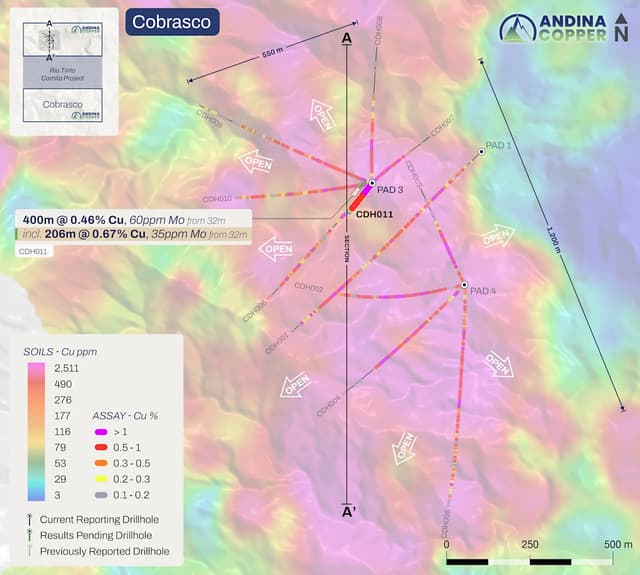Pick the gray 0.1 - 0.2 assay swatch
Screen dimensions: 640x575
coord(101,495)
